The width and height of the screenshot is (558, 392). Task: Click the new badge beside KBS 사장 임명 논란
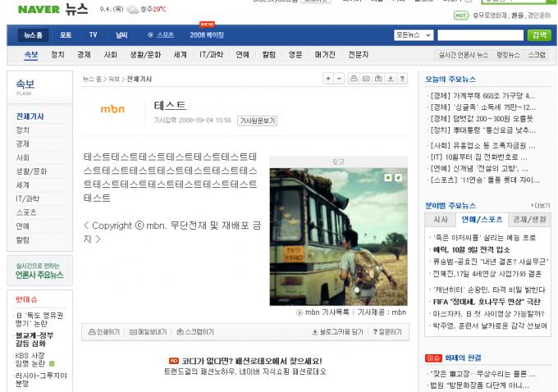52,363
